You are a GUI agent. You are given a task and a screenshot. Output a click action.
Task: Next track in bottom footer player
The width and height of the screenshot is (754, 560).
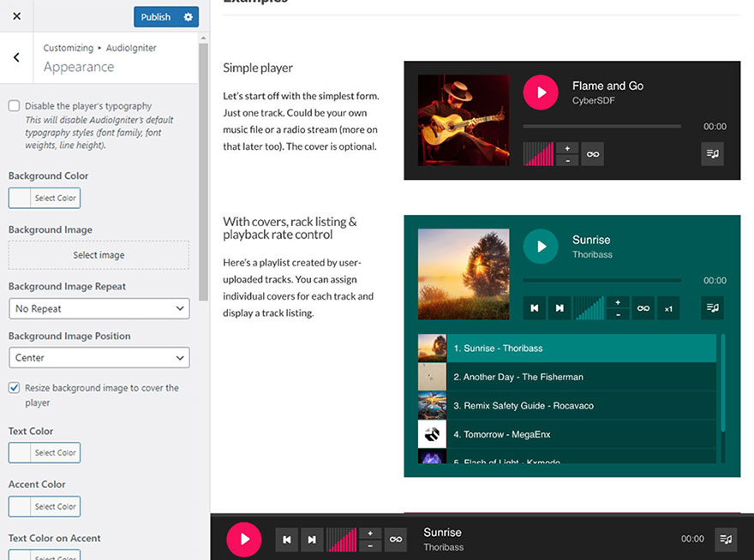(x=312, y=539)
